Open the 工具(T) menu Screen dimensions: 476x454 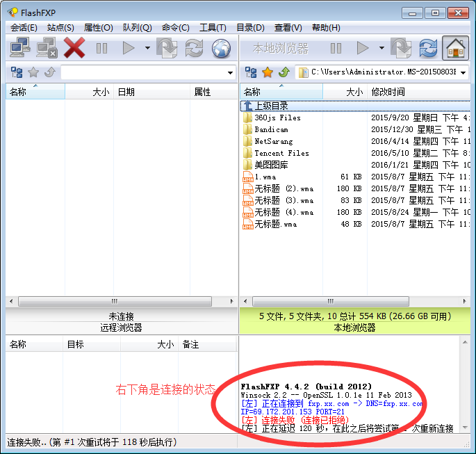click(213, 28)
